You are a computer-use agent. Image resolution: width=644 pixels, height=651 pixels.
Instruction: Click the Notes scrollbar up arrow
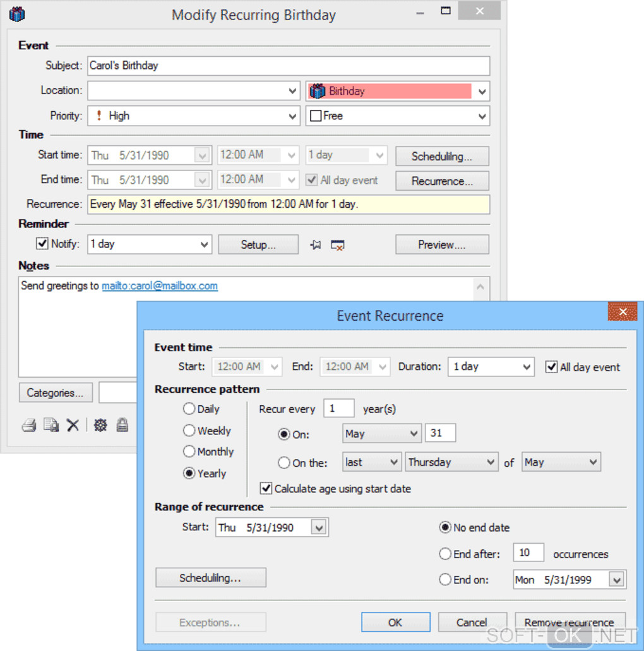point(481,287)
